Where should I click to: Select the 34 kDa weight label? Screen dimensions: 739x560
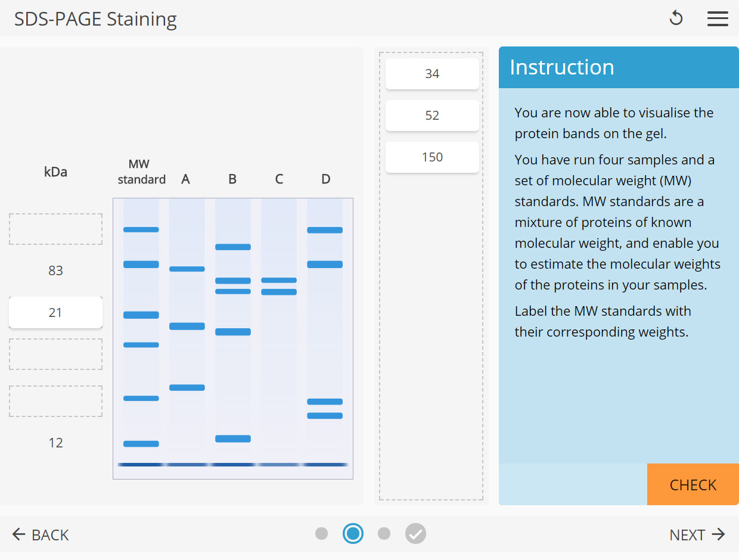(432, 73)
